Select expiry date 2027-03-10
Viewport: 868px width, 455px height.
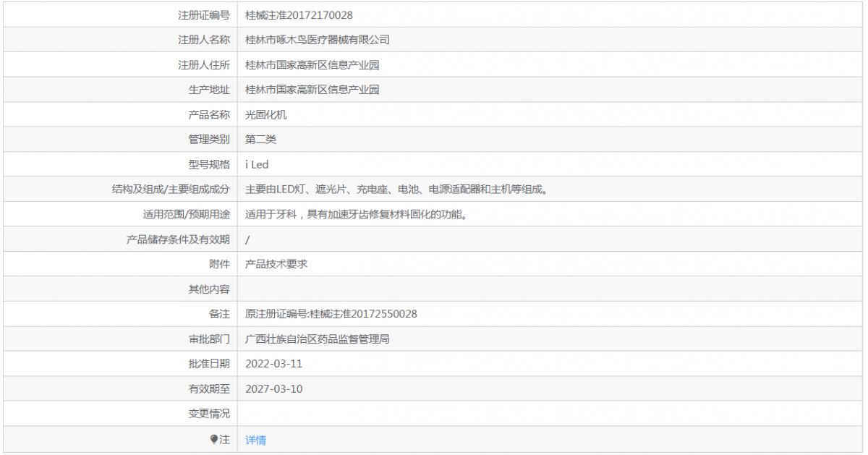274,389
